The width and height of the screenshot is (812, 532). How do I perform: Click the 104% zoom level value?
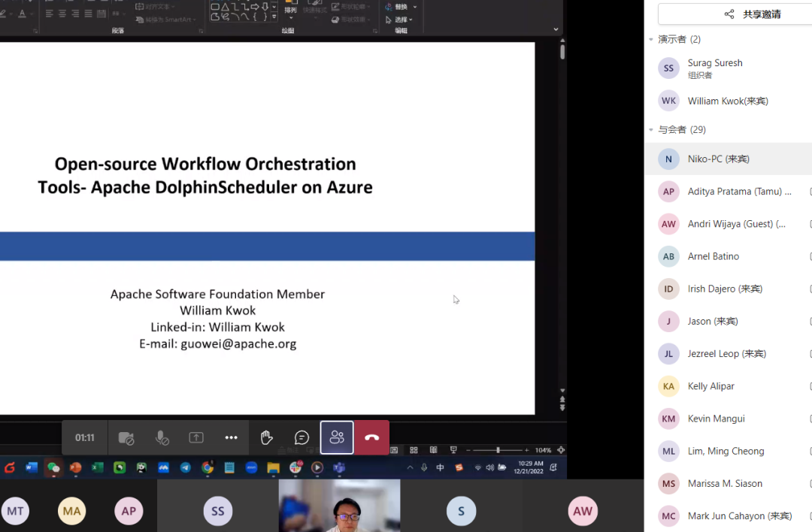(543, 450)
